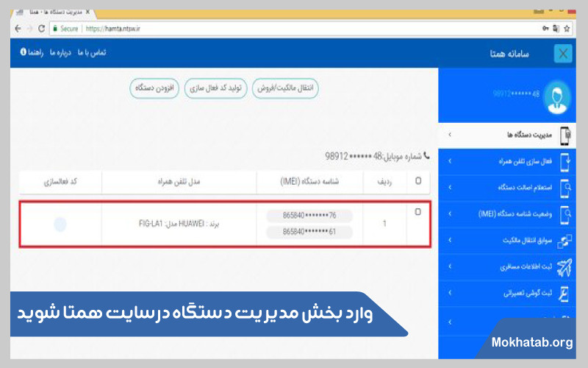Click the activation code circle in row 1
The width and height of the screenshot is (588, 368).
(60, 224)
